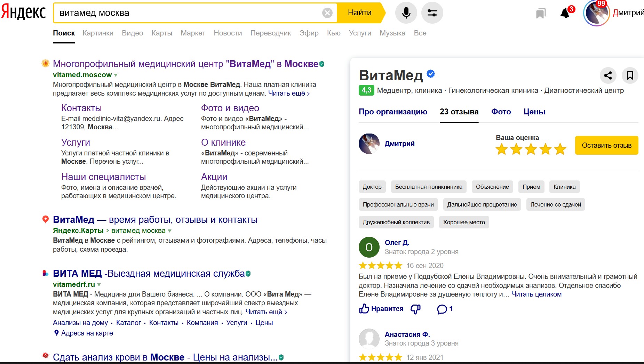Click map pin next to Адреса на карте
The height and width of the screenshot is (364, 644).
(x=56, y=333)
